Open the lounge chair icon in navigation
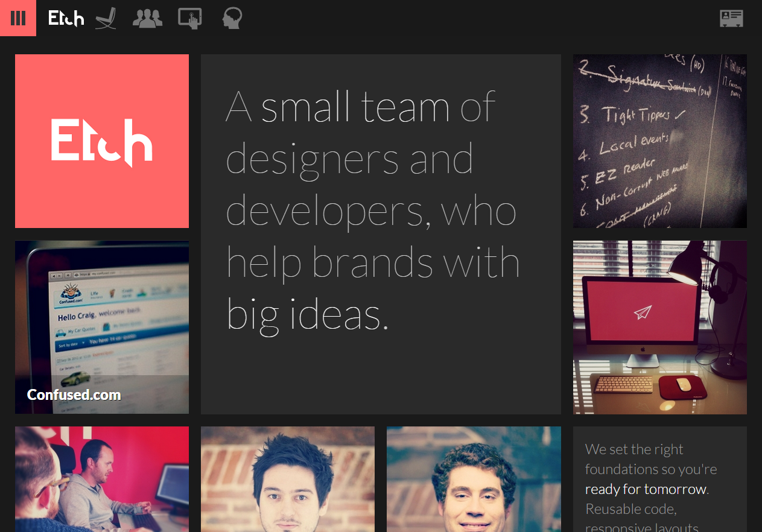Screen dimensions: 762x532 pos(106,18)
